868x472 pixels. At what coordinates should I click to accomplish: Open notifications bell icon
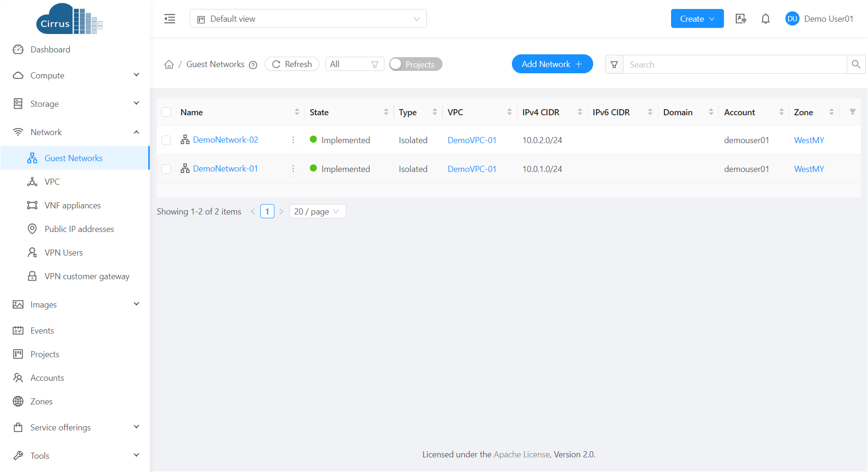point(766,19)
